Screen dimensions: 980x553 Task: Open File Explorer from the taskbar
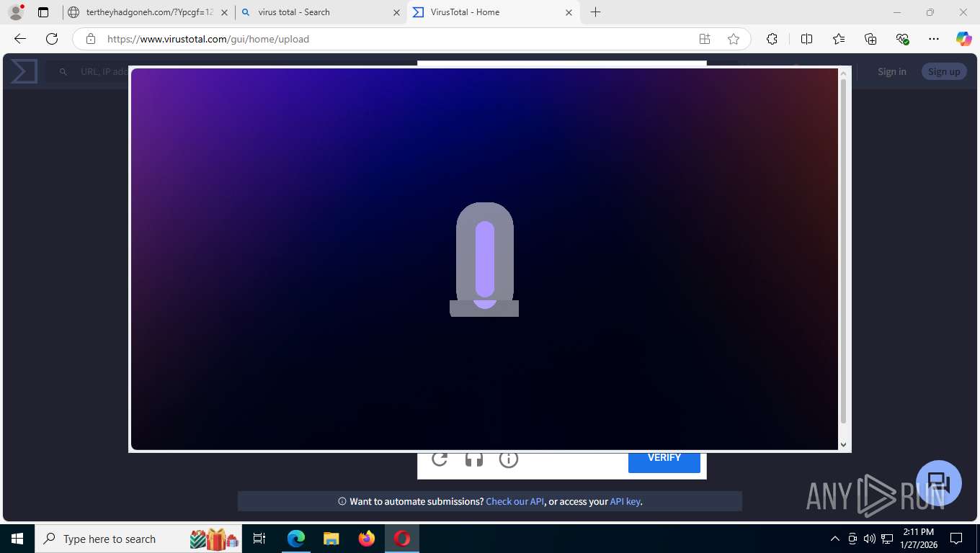coord(331,539)
